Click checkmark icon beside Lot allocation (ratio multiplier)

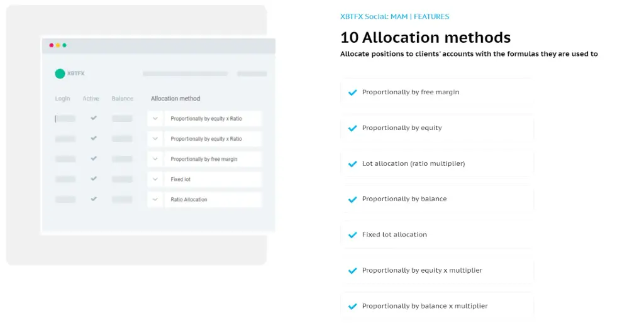coord(352,164)
